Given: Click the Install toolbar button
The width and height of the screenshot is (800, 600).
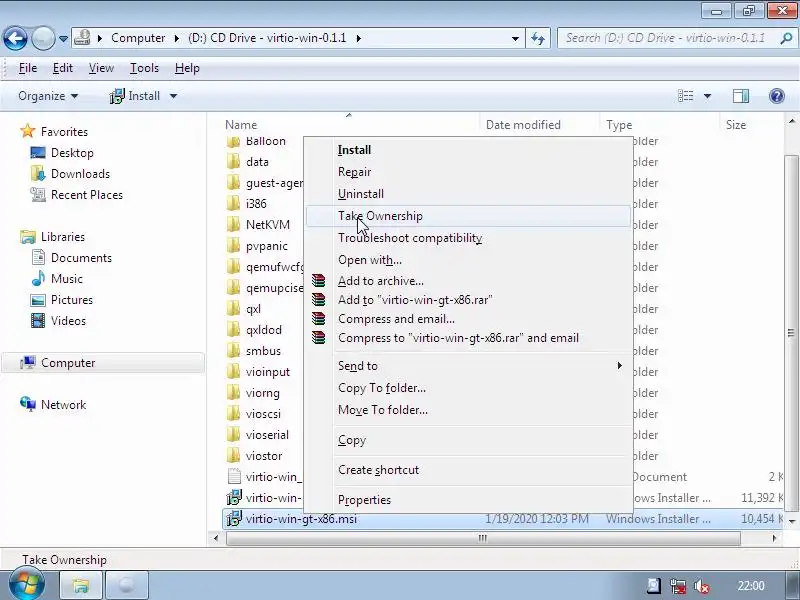Looking at the screenshot, I should point(135,96).
